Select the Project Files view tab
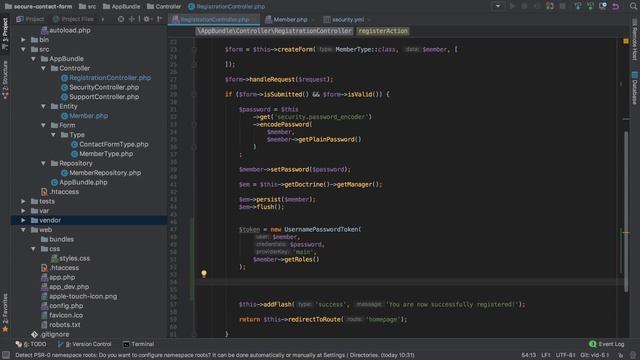 tap(73, 19)
